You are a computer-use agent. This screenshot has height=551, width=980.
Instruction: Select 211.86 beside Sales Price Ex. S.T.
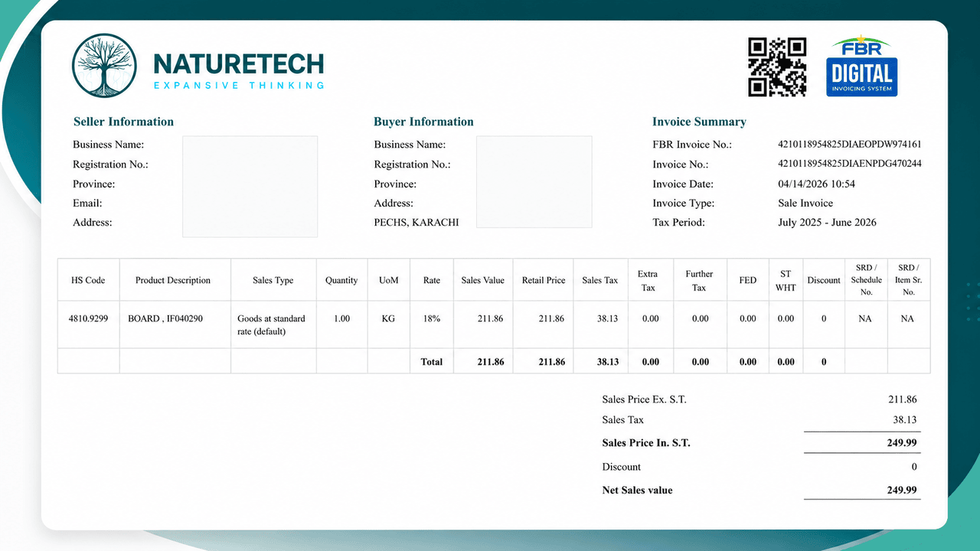pos(903,399)
